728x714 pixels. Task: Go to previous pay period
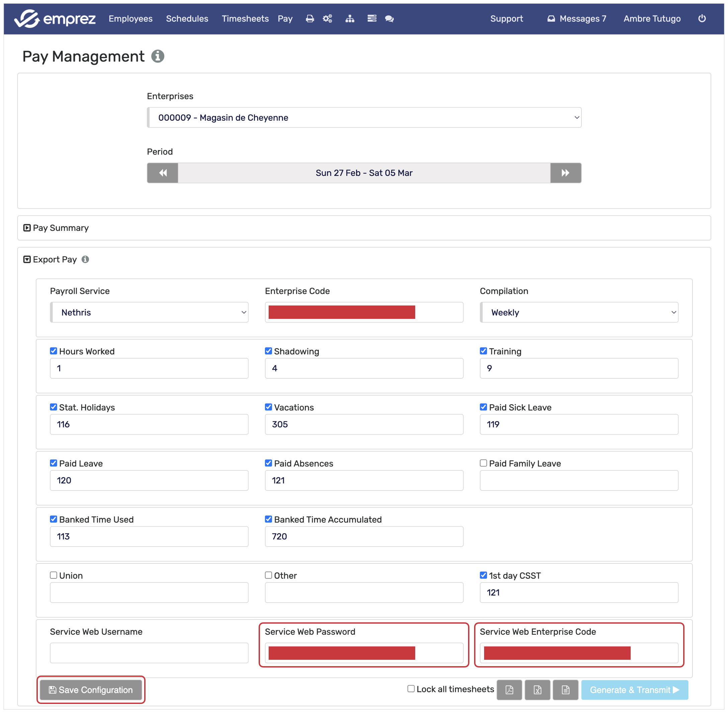(x=162, y=173)
